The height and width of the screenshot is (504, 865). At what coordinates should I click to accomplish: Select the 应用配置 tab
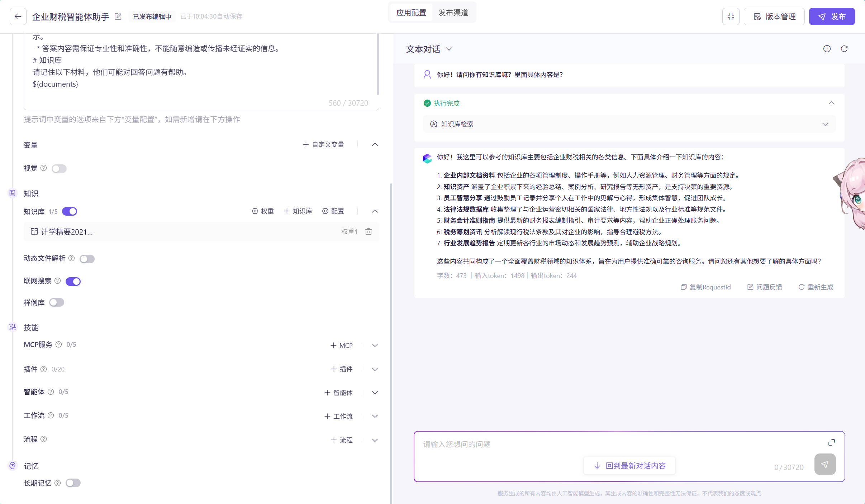pos(411,13)
